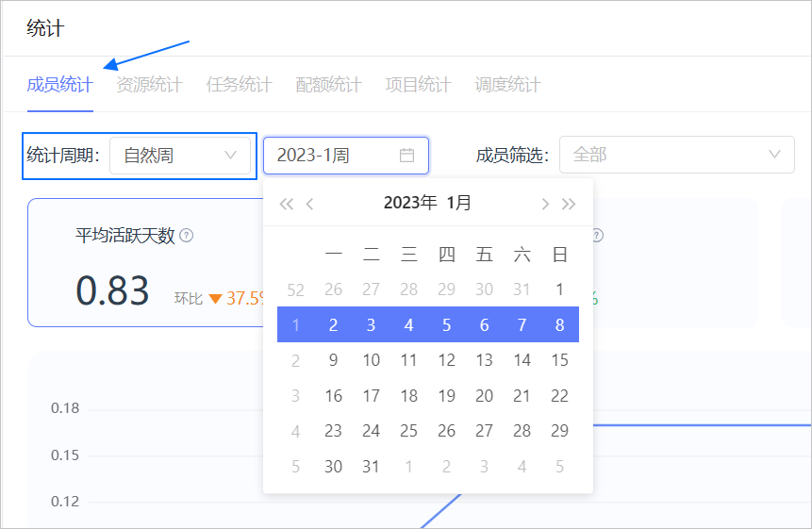Image resolution: width=812 pixels, height=529 pixels.
Task: Choose date 31 in the calendar
Action: (371, 467)
